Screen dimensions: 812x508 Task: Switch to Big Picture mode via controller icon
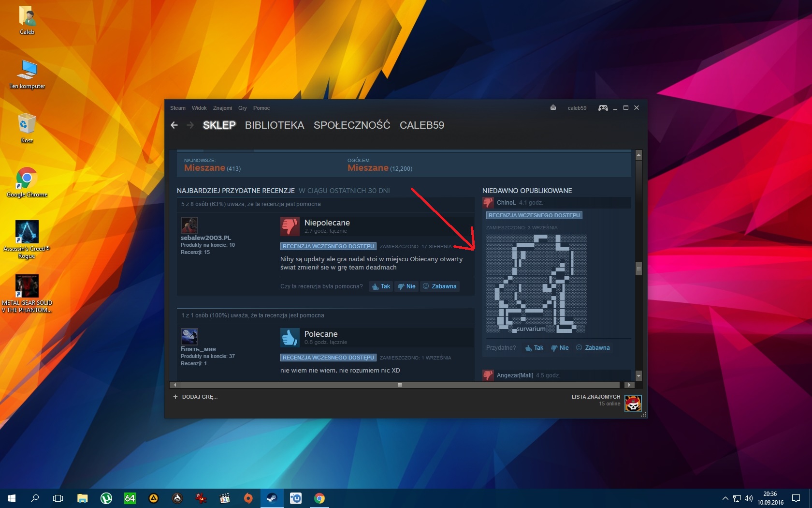pos(603,108)
